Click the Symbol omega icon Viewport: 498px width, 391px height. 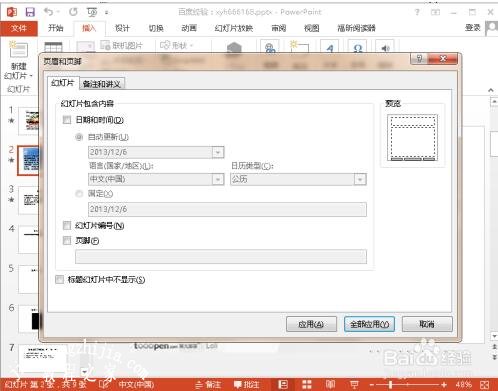coord(357,47)
